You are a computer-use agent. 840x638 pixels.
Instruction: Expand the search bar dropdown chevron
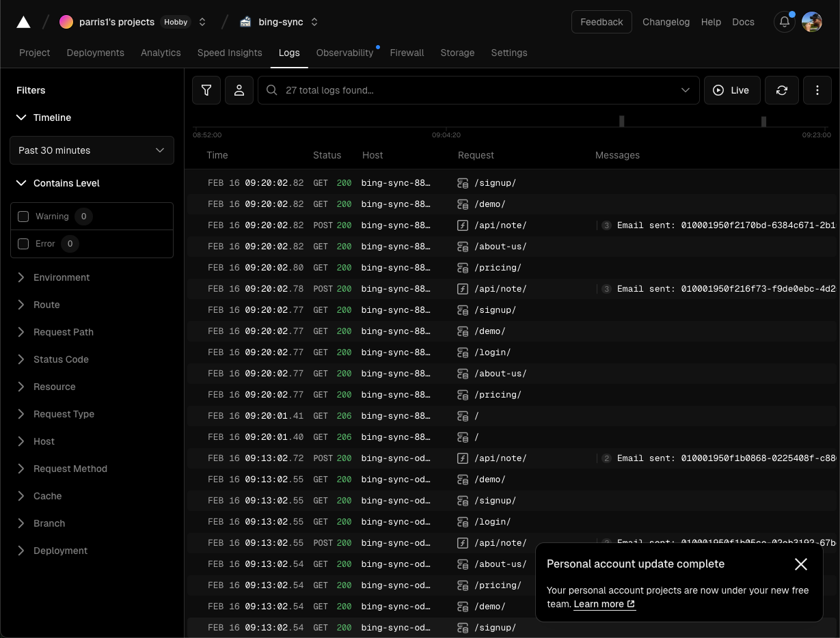click(686, 90)
